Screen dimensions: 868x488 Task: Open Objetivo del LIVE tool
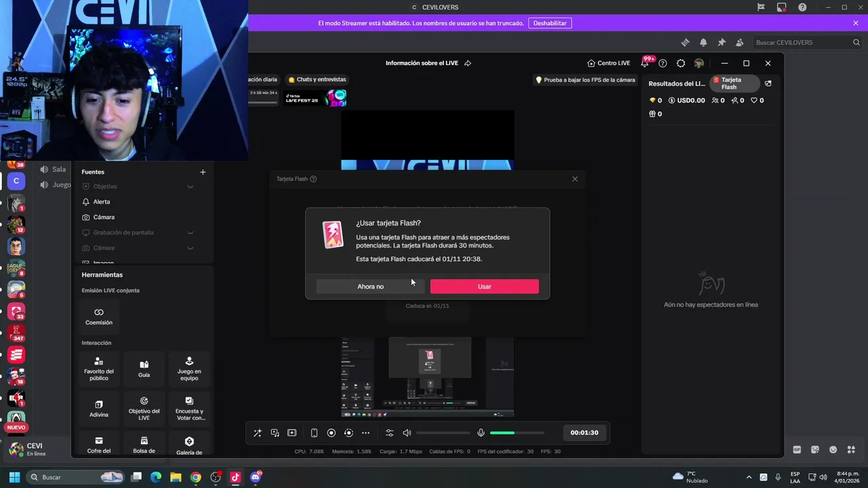pos(144,409)
